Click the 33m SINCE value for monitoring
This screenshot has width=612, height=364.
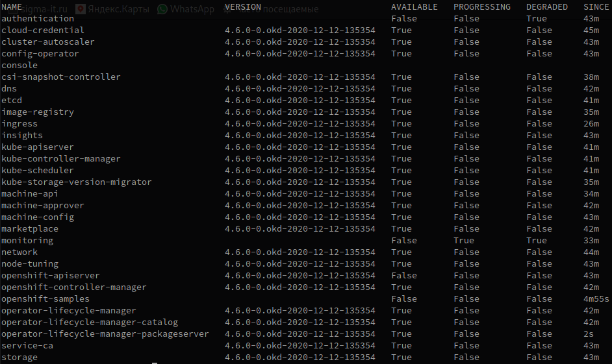(x=591, y=241)
